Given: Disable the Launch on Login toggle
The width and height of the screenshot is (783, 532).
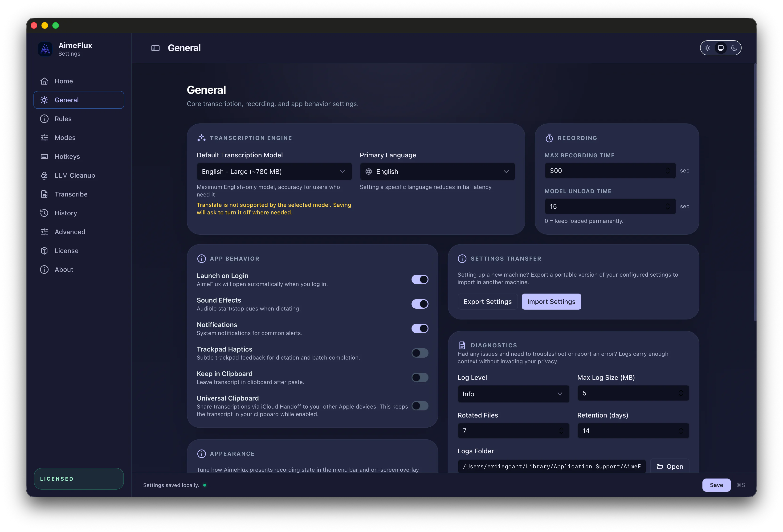Looking at the screenshot, I should pos(420,280).
